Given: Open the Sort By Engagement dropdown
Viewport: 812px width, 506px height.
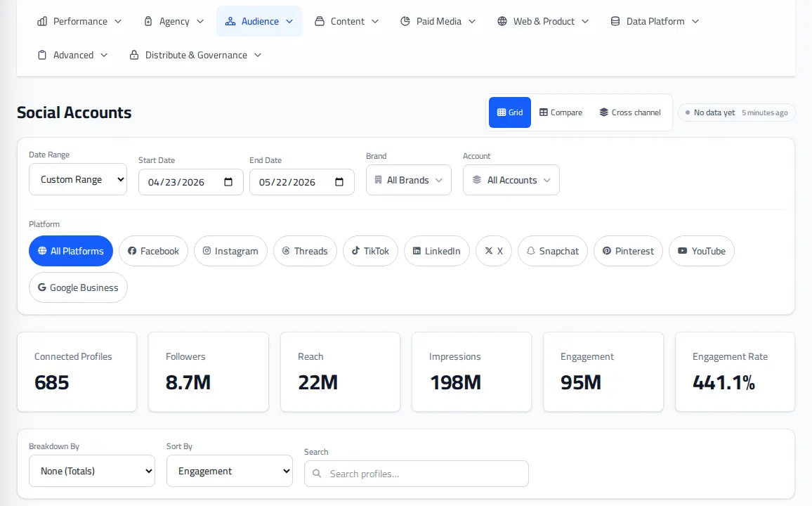Looking at the screenshot, I should (230, 471).
